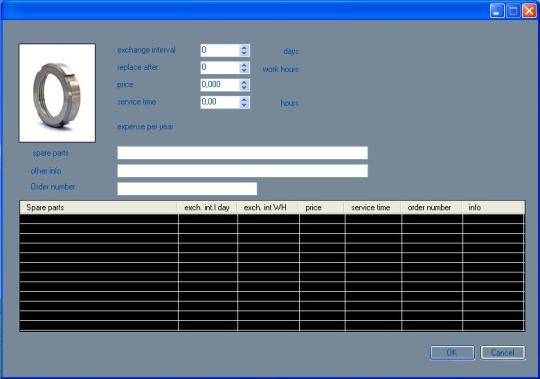Click the lock nut part image
Screen dimensions: 540x379
(57, 93)
